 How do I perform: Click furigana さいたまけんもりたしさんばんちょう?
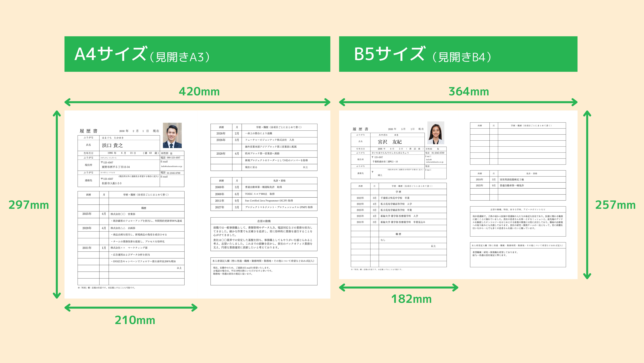click(390, 153)
